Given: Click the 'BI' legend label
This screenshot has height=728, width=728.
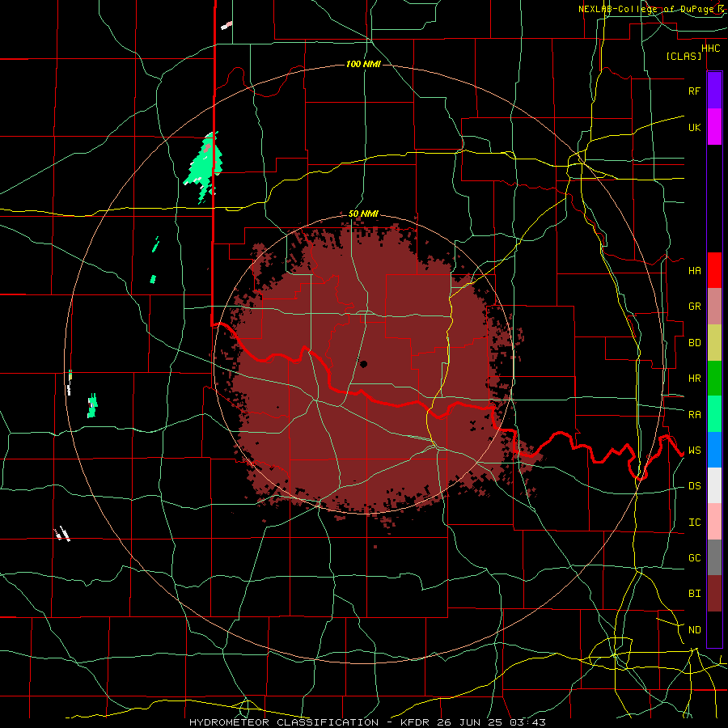Looking at the screenshot, I should 694,594.
